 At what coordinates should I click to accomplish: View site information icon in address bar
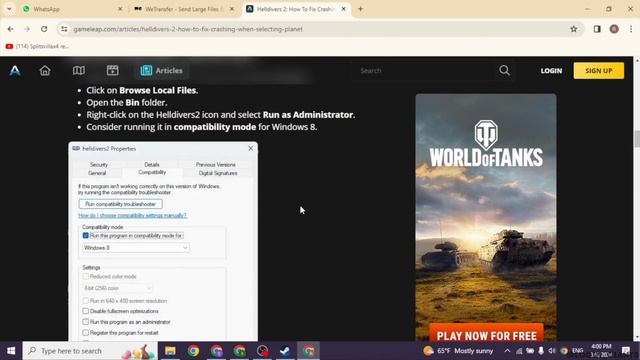click(64, 29)
